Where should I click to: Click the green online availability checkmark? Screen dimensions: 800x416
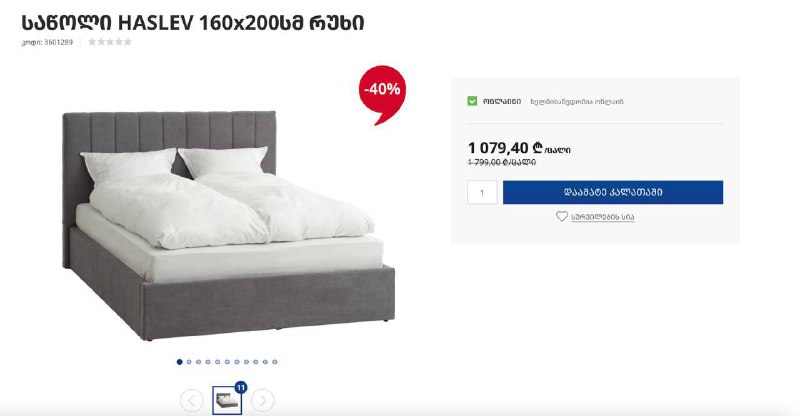coord(472,101)
